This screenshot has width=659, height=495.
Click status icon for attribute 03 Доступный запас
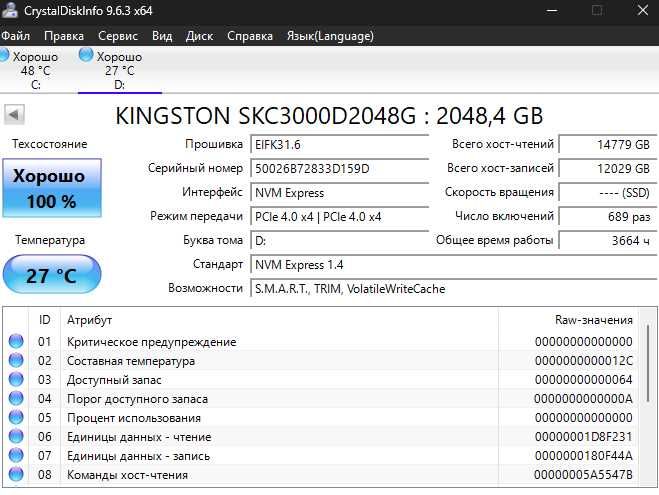click(16, 379)
